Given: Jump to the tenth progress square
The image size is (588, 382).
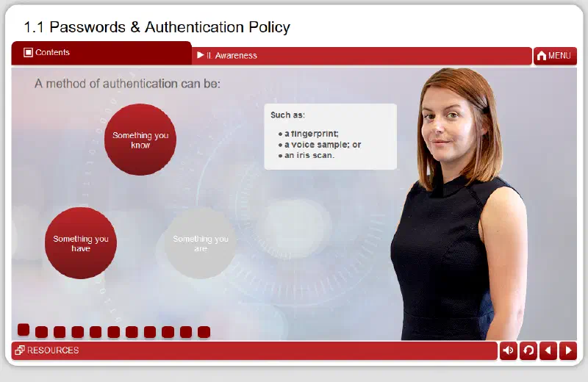Looking at the screenshot, I should point(186,332).
